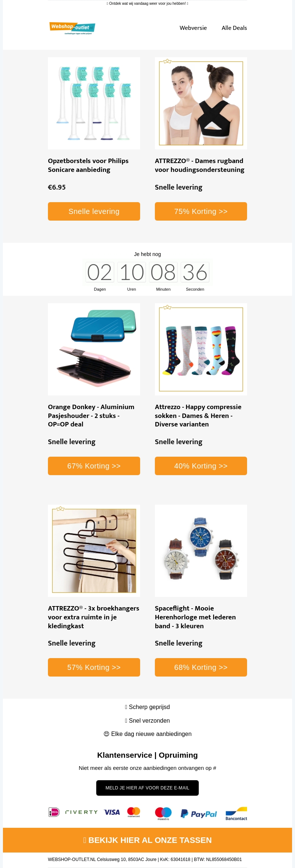Click the Riverty payment logo
Viewport: 295px width, 868px height.
tap(81, 812)
